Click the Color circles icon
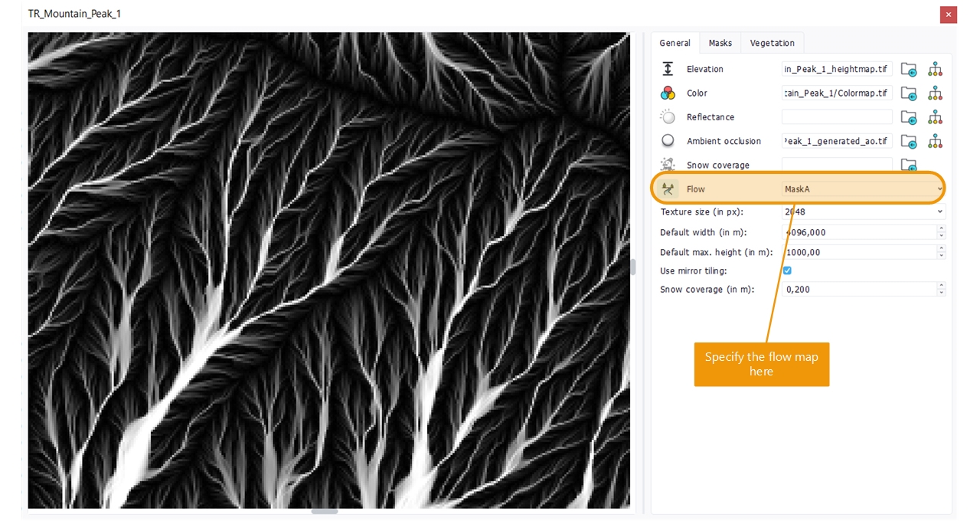 click(x=668, y=93)
